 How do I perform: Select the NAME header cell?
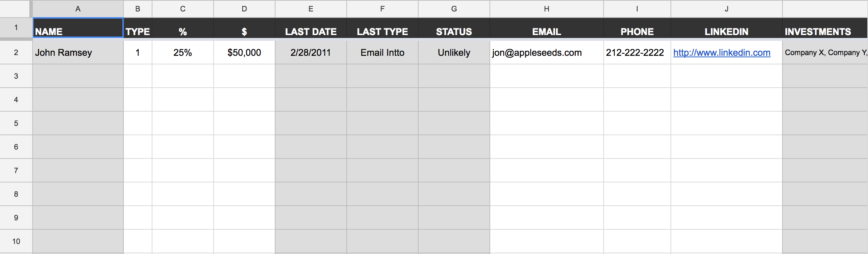coord(78,28)
